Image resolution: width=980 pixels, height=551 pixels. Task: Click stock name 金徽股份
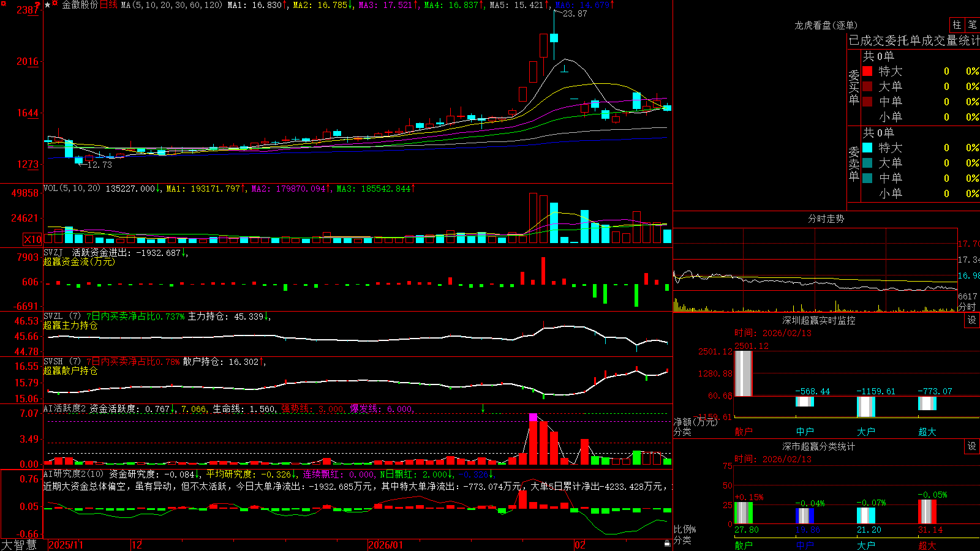pos(80,5)
